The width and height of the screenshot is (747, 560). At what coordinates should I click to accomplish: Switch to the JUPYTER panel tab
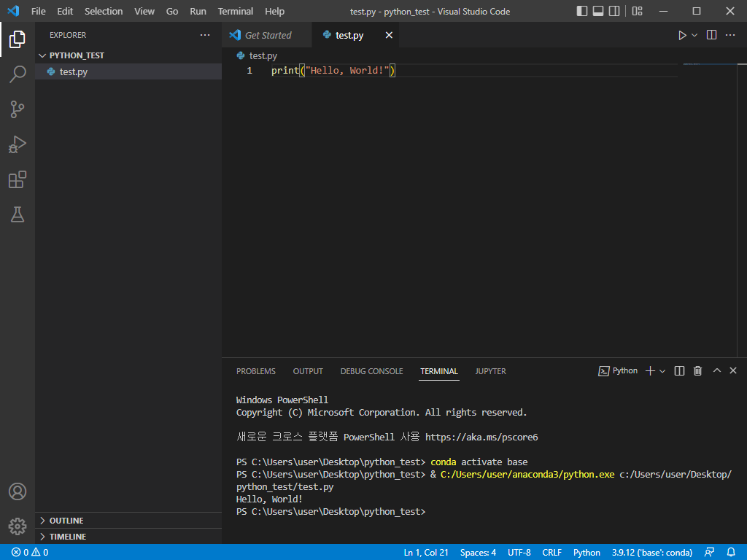(490, 371)
